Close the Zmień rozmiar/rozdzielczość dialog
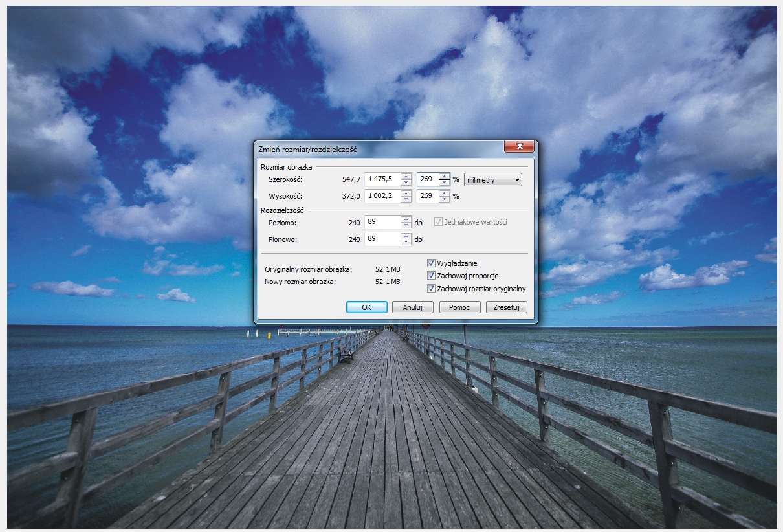The height and width of the screenshot is (532, 783). (x=519, y=148)
